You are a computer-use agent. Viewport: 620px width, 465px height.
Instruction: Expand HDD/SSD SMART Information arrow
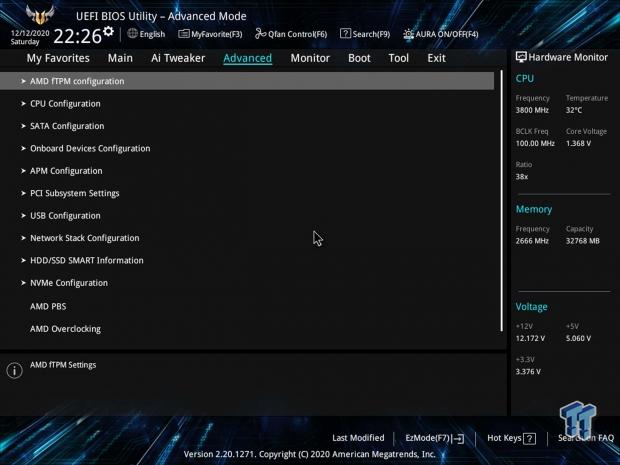pyautogui.click(x=23, y=261)
